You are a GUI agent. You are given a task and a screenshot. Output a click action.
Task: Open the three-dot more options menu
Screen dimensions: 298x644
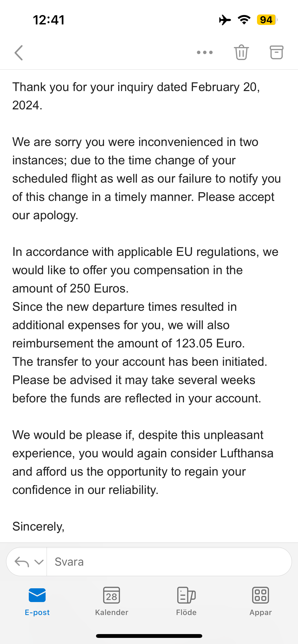205,52
